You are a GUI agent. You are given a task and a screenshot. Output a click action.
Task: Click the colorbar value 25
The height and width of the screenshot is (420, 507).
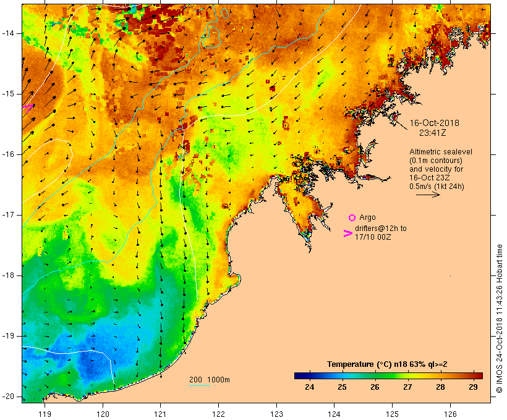342,387
